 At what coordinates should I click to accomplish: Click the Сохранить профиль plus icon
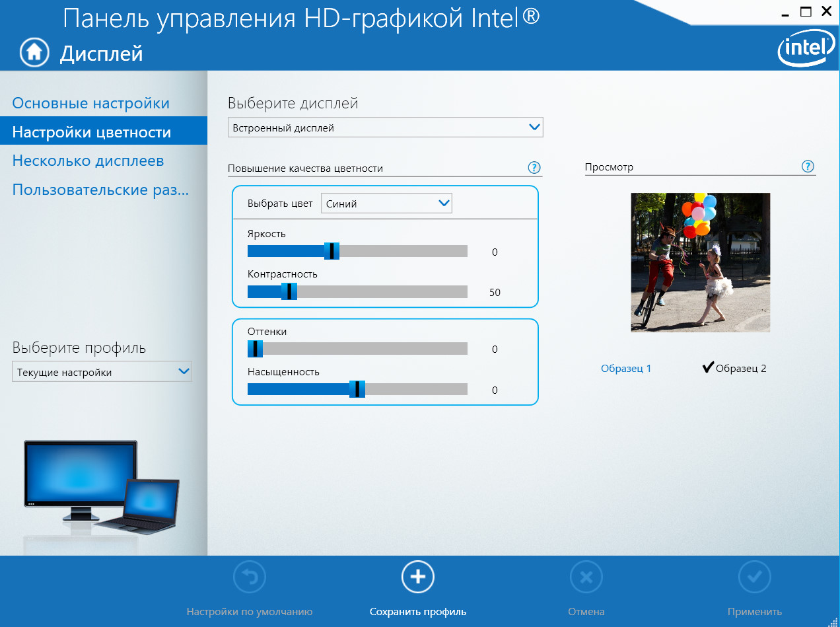(x=417, y=577)
